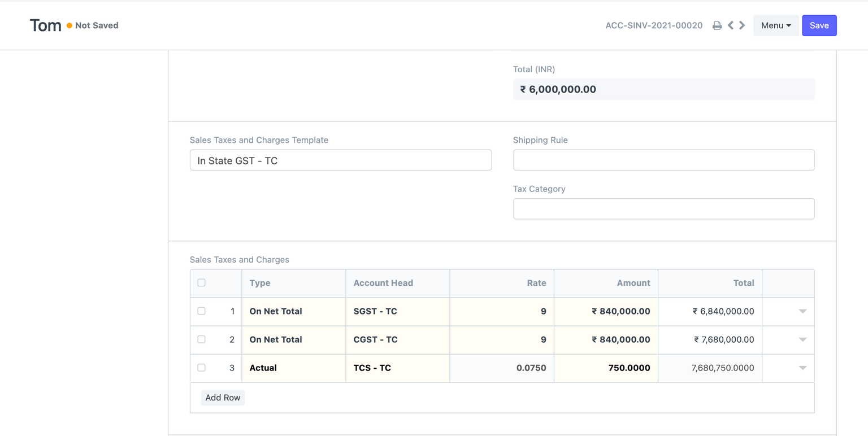
Task: Select the checkbox for the SGST - TC row
Action: coord(202,311)
